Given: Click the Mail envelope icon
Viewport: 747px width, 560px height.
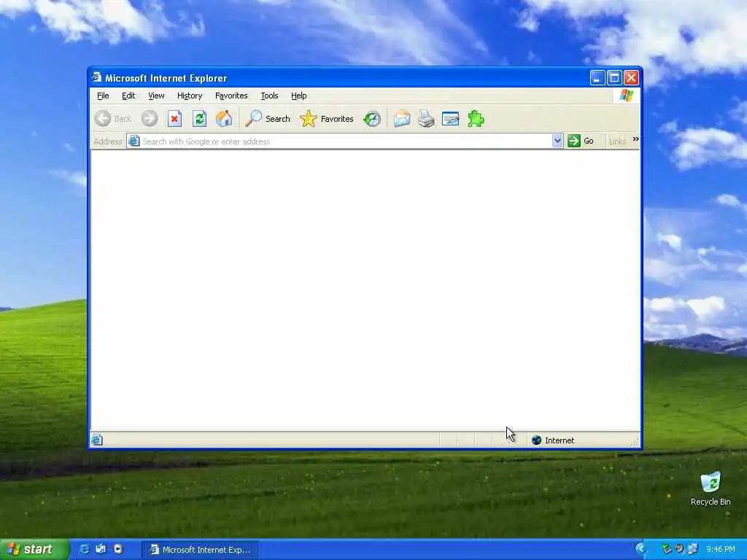Looking at the screenshot, I should coord(402,119).
